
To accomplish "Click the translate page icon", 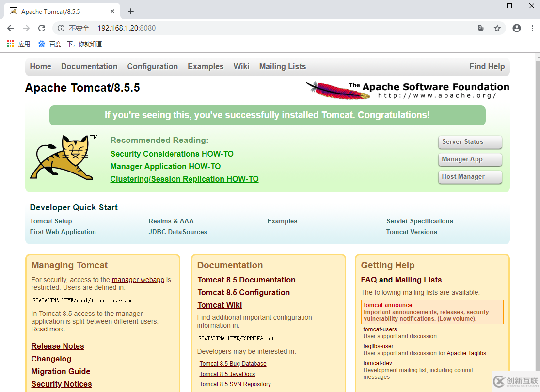I will click(x=481, y=28).
